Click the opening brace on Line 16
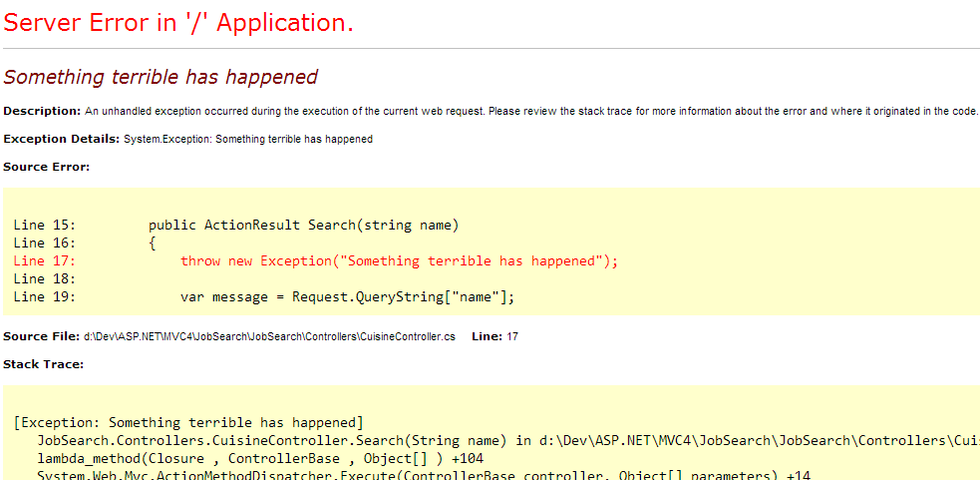 (x=153, y=242)
